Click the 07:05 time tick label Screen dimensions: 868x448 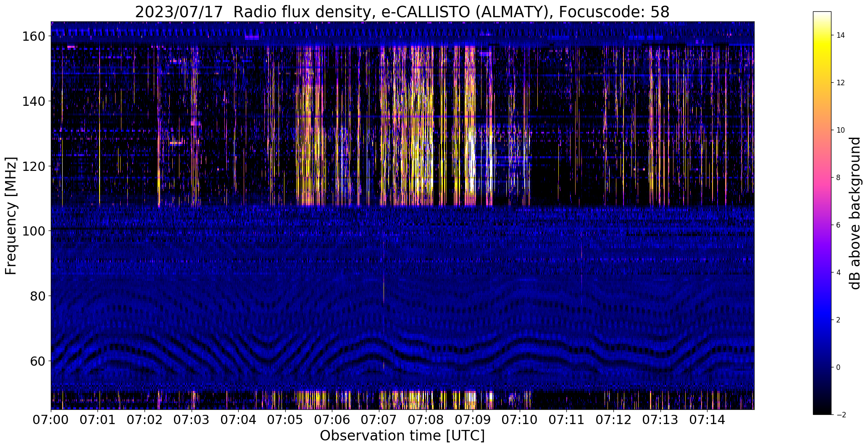pos(286,419)
